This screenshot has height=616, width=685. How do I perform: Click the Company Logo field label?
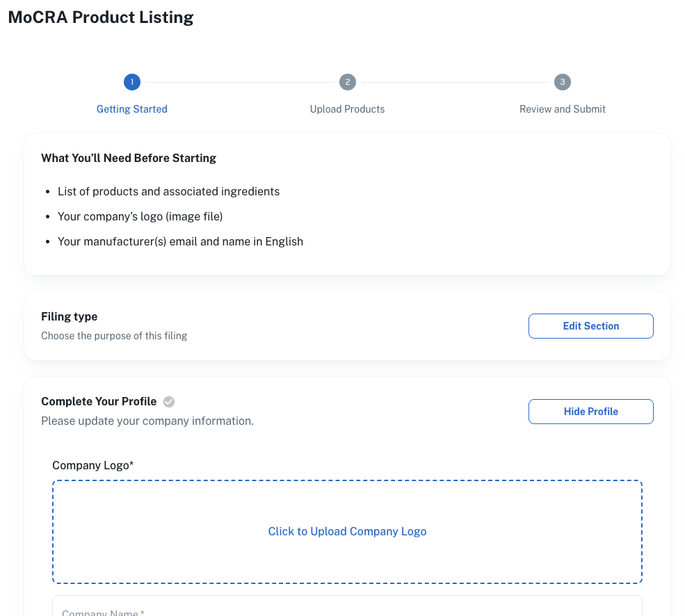click(92, 466)
